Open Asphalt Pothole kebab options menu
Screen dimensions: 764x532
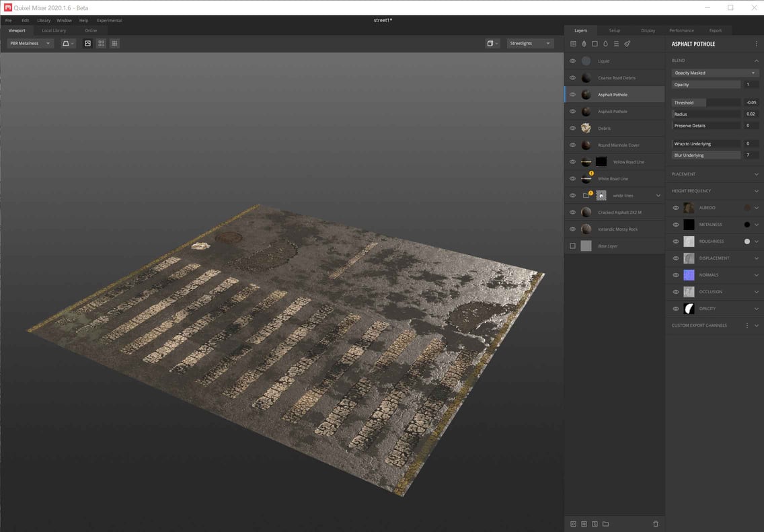point(756,44)
